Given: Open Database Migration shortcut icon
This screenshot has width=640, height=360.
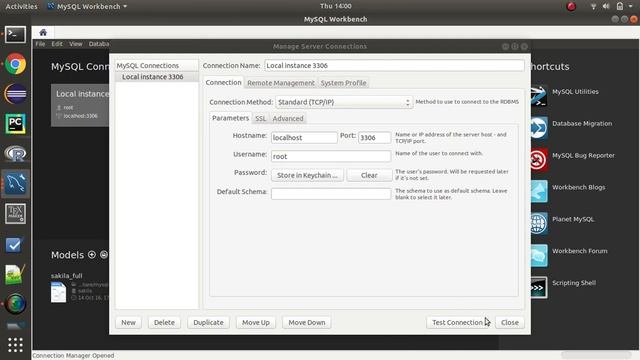Looking at the screenshot, I should tap(539, 127).
